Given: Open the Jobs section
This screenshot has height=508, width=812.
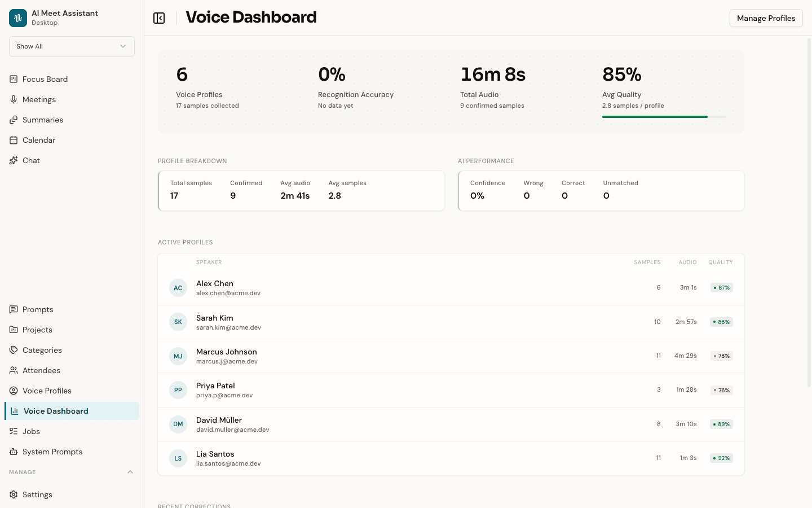Looking at the screenshot, I should pos(32,431).
